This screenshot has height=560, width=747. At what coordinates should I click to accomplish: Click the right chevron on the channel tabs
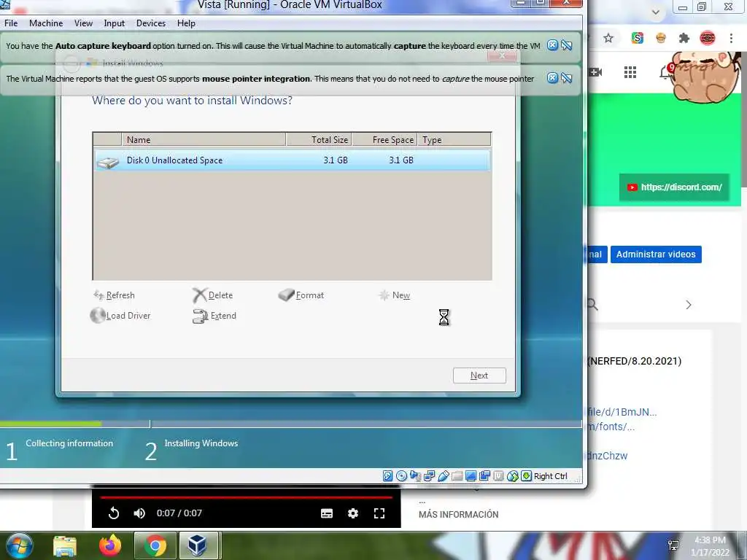[689, 305]
